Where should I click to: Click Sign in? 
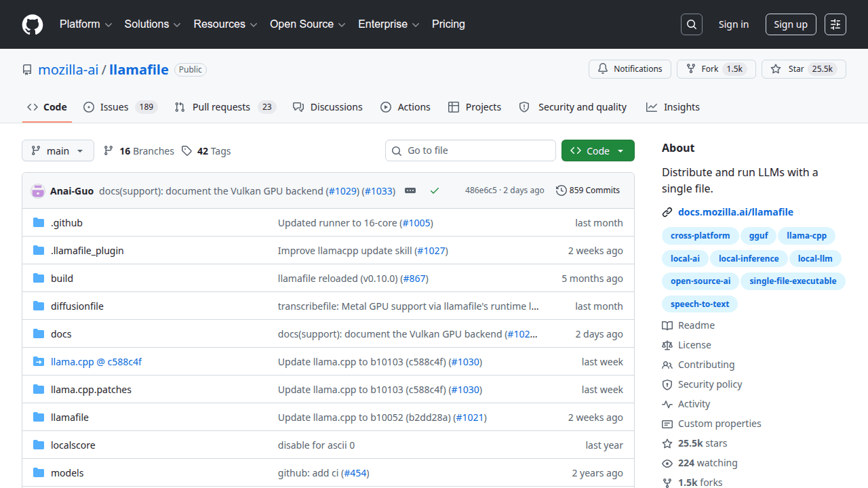coord(734,24)
